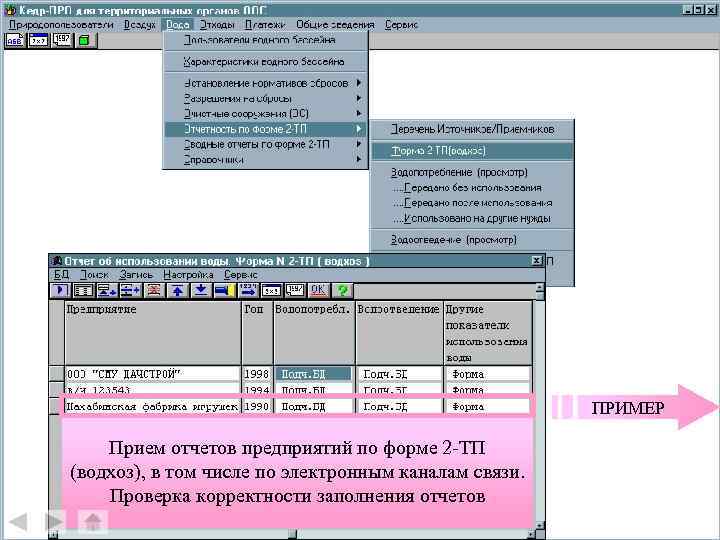
Task: Open the Общие сведения menu
Action: (335, 25)
